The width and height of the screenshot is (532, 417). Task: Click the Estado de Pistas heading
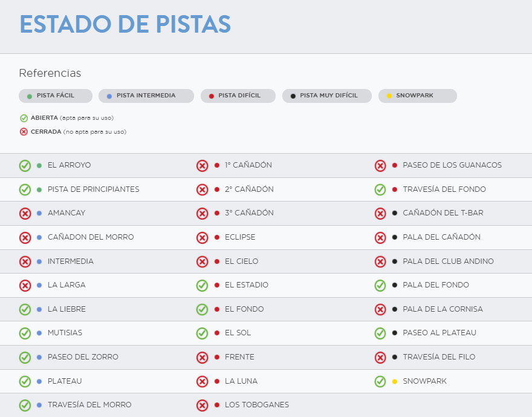click(125, 24)
